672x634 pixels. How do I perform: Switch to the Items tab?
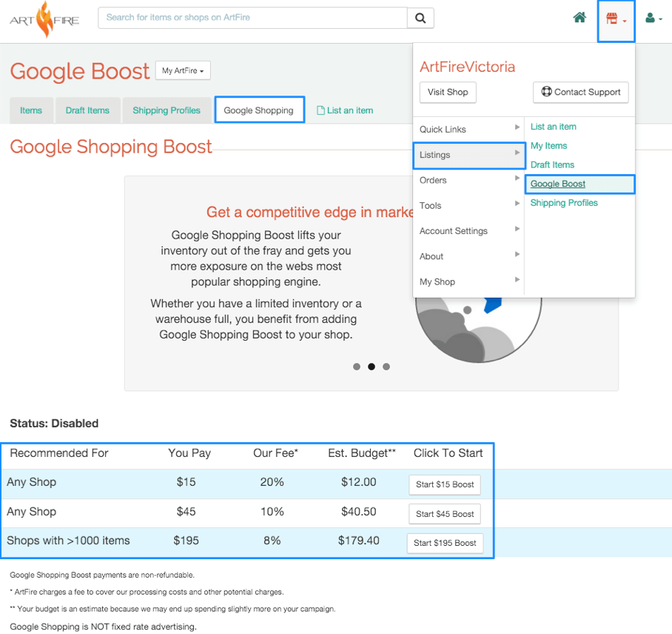tap(31, 110)
